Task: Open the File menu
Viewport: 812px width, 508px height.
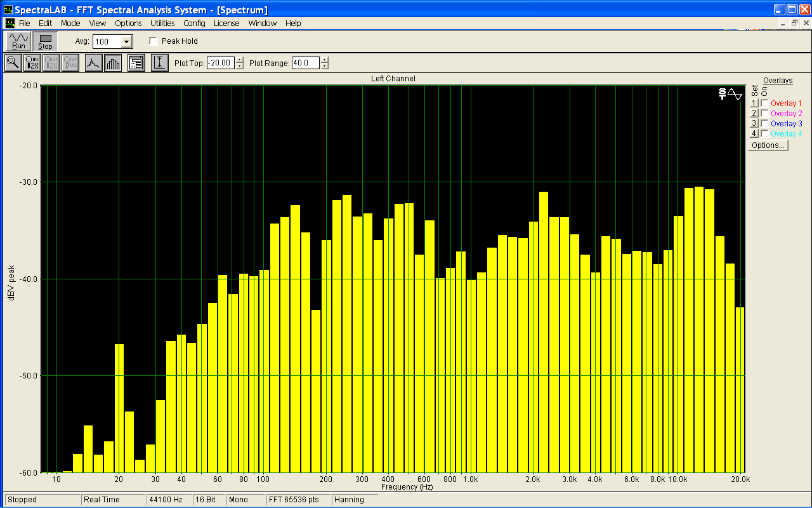Action: point(24,23)
